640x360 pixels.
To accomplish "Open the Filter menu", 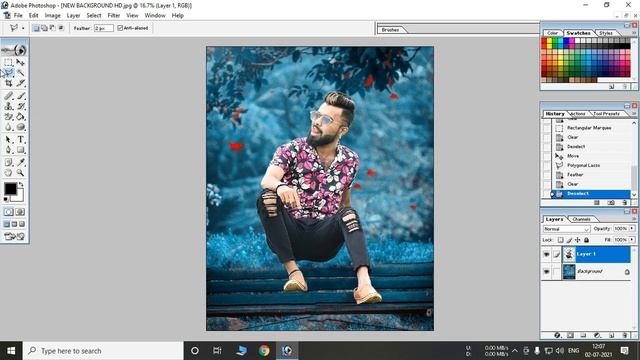I will point(113,16).
